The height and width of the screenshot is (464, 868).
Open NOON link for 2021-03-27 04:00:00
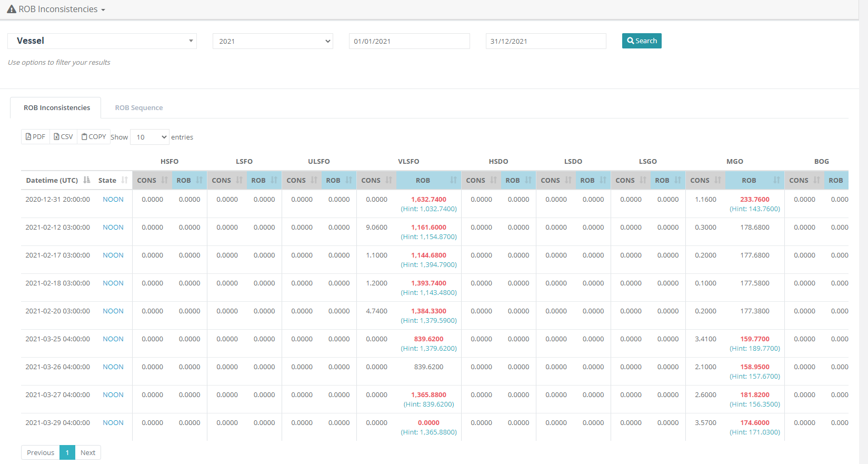point(113,395)
